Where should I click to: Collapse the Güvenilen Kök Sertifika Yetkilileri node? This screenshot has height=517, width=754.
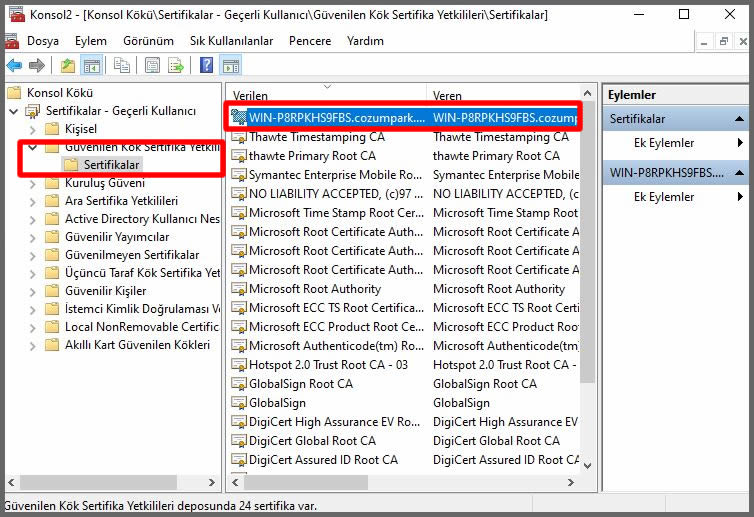(33, 147)
